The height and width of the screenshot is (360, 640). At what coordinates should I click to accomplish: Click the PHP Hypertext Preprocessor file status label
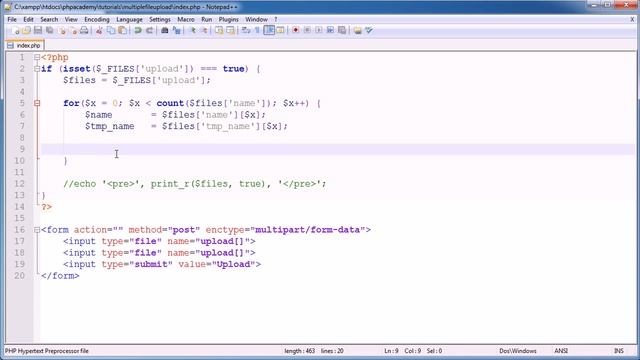[x=47, y=351]
